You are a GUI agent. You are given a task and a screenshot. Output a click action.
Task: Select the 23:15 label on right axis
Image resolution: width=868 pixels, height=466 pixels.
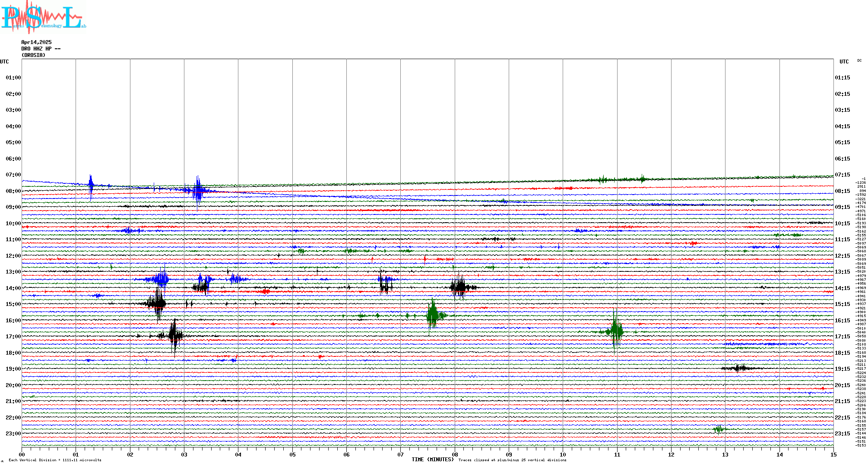(x=842, y=434)
